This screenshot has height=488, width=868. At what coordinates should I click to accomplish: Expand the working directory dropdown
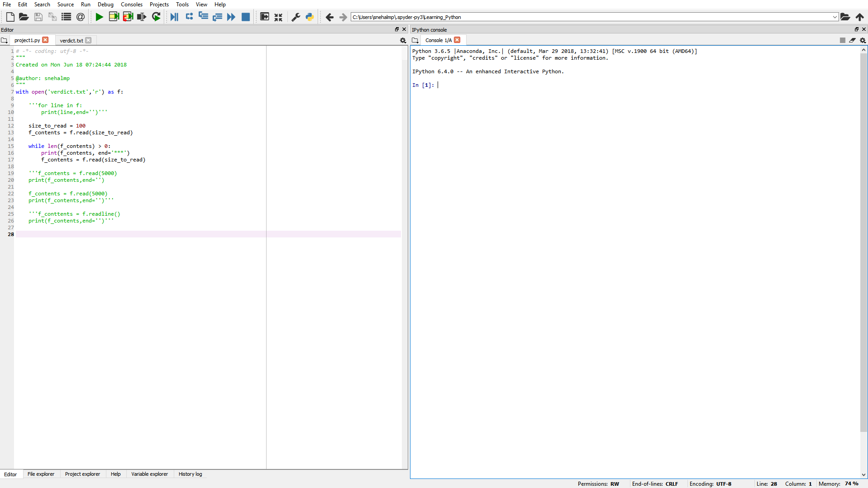pos(835,17)
